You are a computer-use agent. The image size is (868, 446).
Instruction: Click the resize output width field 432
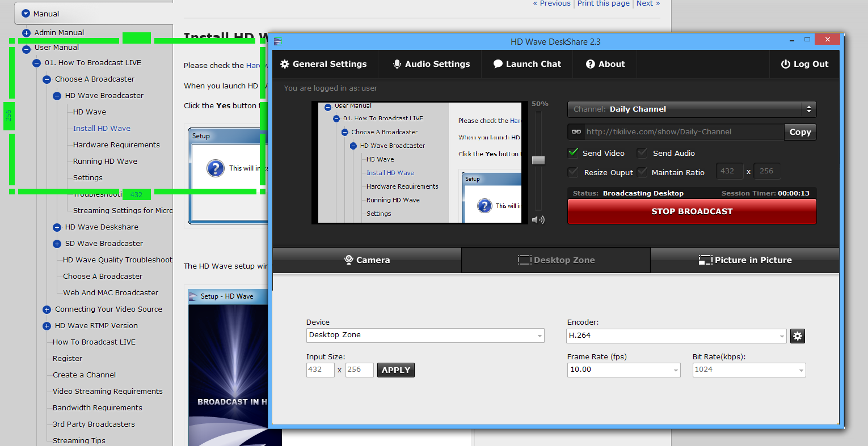[x=729, y=171]
